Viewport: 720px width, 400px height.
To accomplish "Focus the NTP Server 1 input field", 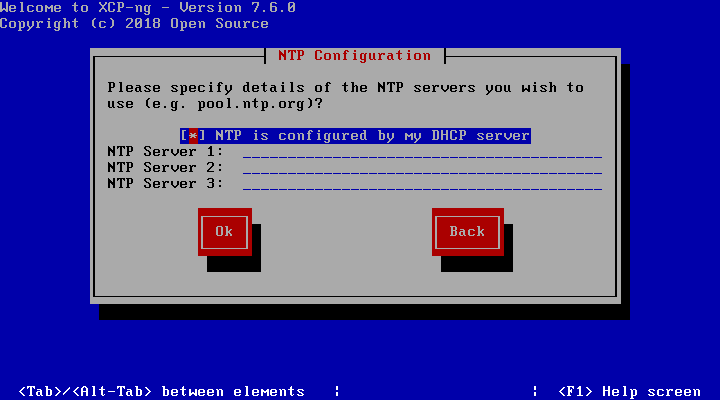I will (422, 152).
